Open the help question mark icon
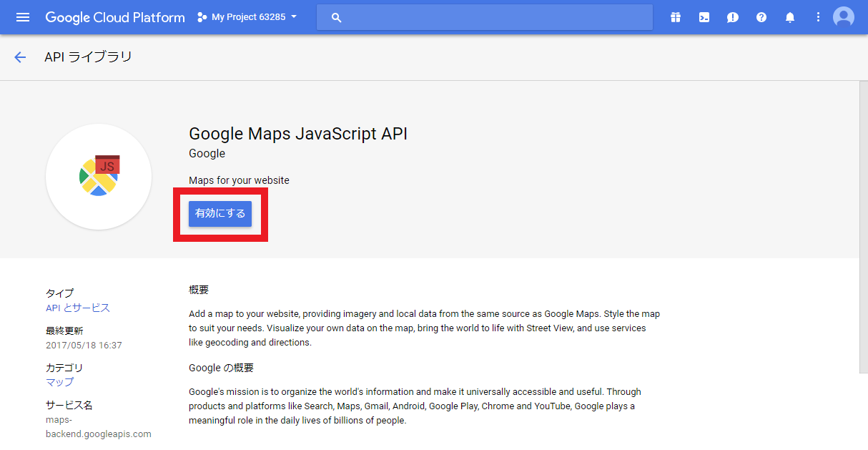 (x=761, y=17)
